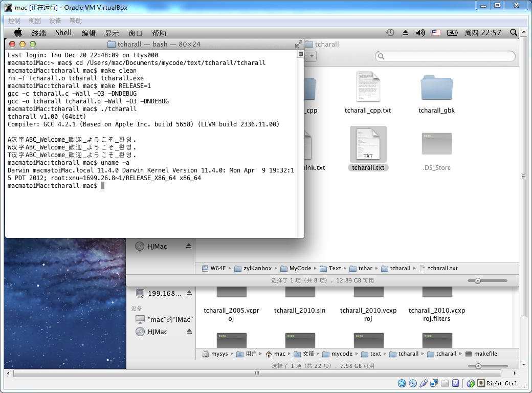Click VirtualBox optical disc indicator
The image size is (532, 393).
(x=413, y=383)
